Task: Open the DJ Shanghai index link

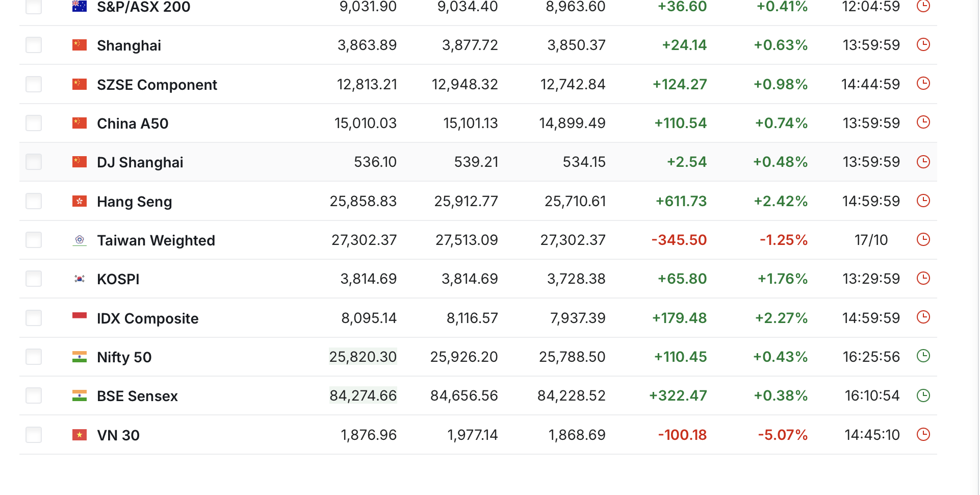Action: (140, 162)
